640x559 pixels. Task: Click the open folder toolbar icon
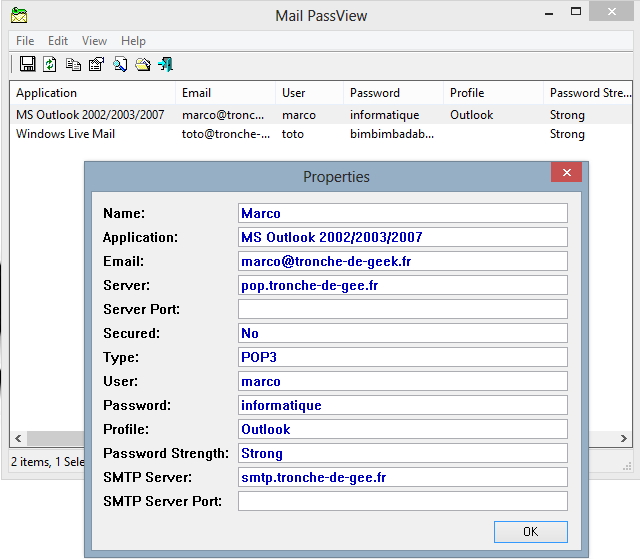[143, 64]
